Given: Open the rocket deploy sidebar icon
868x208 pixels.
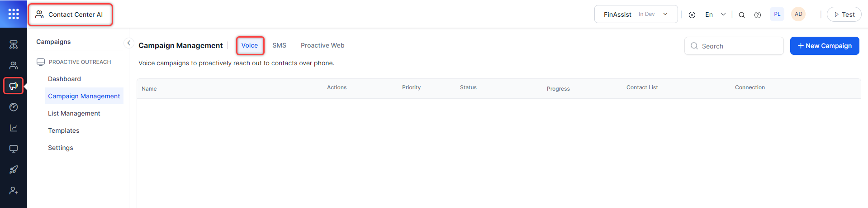Looking at the screenshot, I should pos(14,169).
